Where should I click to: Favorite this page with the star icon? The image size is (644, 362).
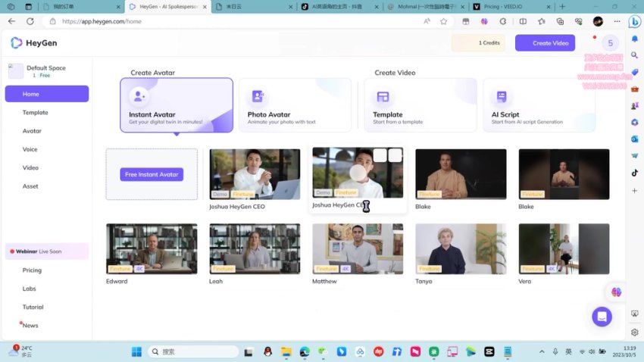pos(443,21)
